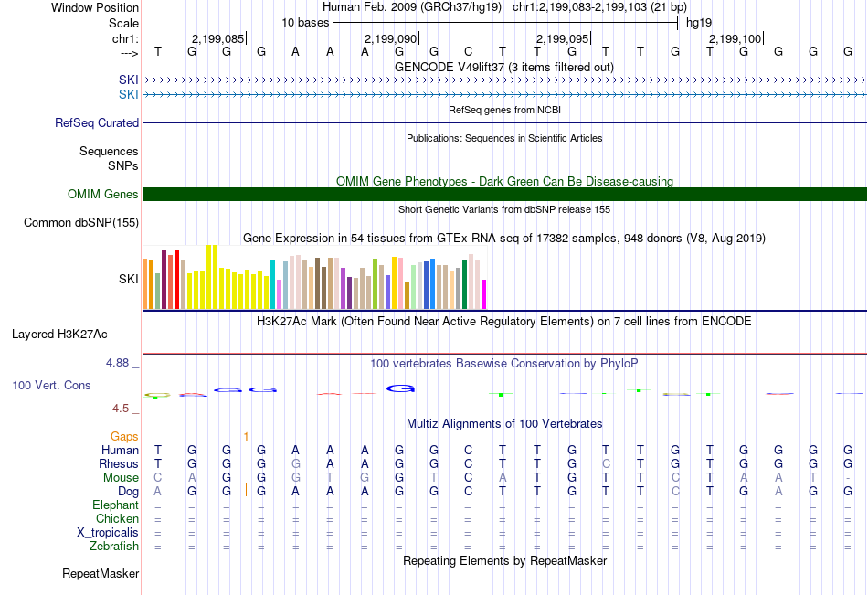Select the Zebrafish species label
Viewport: 868px width, 595px height.
(114, 547)
